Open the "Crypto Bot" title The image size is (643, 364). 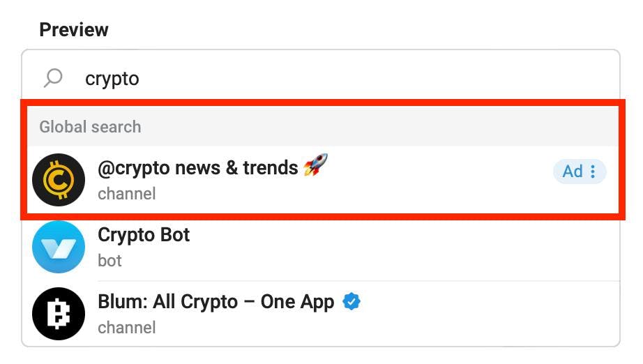[144, 235]
